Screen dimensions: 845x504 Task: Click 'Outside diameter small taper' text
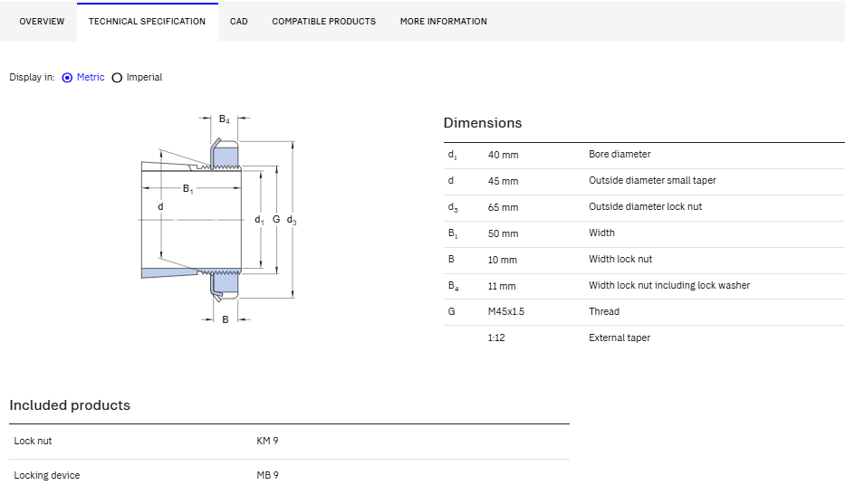(x=652, y=180)
